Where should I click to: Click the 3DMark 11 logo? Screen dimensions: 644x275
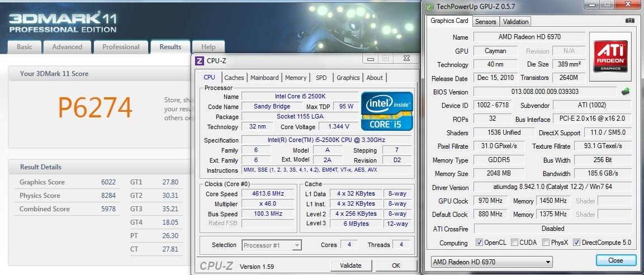point(63,23)
